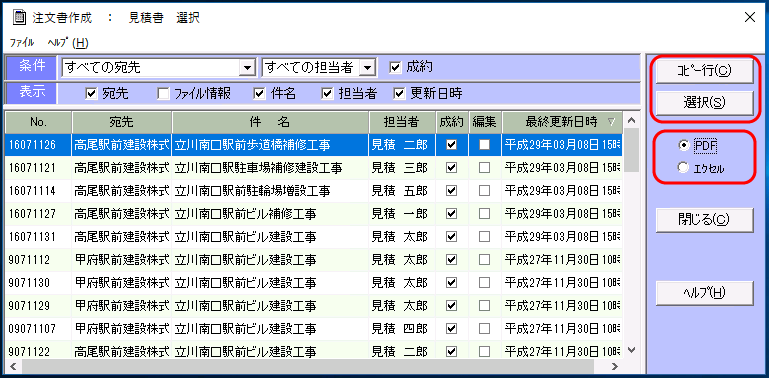
Task: Toggle 編集 checkbox in row 9071130
Action: [485, 282]
